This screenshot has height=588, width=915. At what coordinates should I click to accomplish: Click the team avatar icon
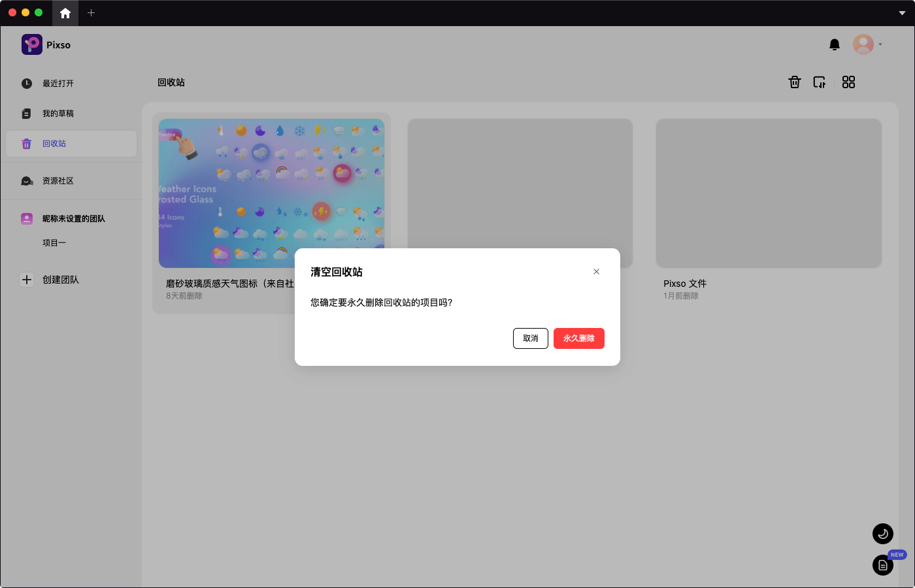27,219
